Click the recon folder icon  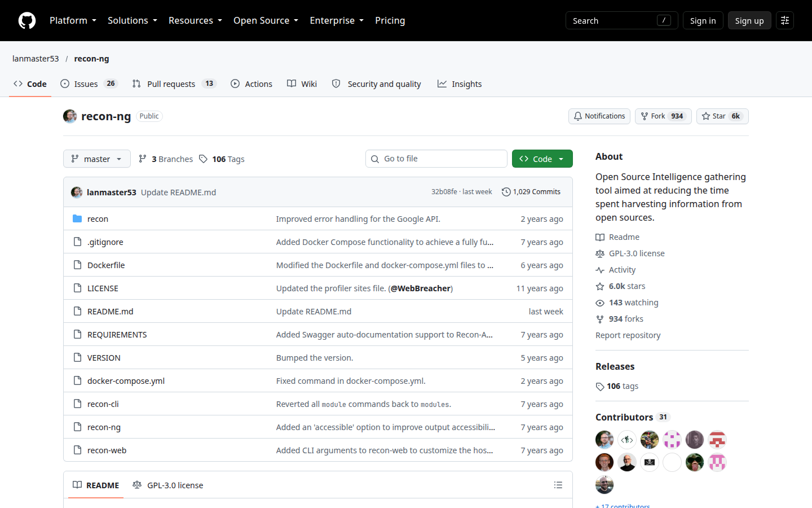click(x=77, y=219)
